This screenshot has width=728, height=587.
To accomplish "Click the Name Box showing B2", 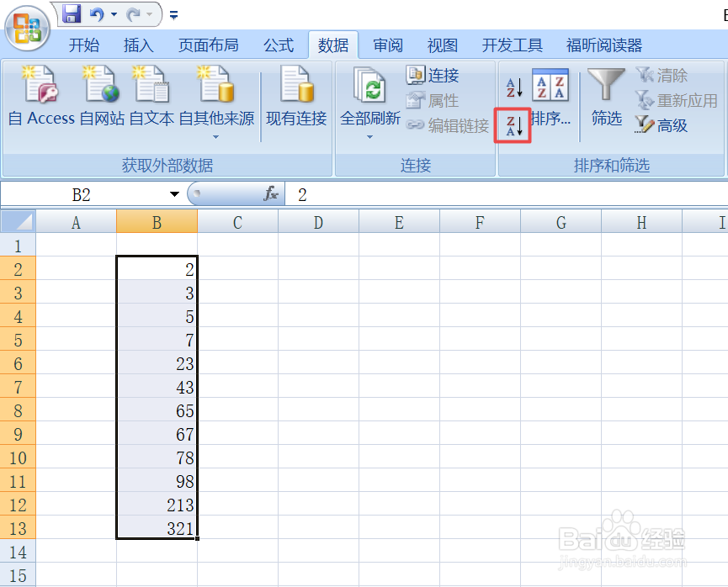I will click(x=82, y=194).
